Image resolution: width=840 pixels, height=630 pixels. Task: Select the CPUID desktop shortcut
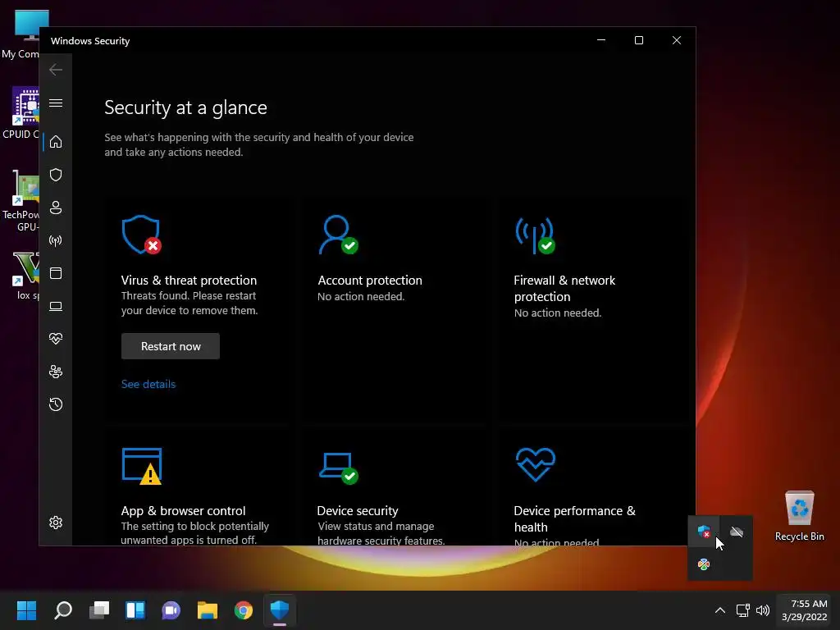tap(21, 113)
